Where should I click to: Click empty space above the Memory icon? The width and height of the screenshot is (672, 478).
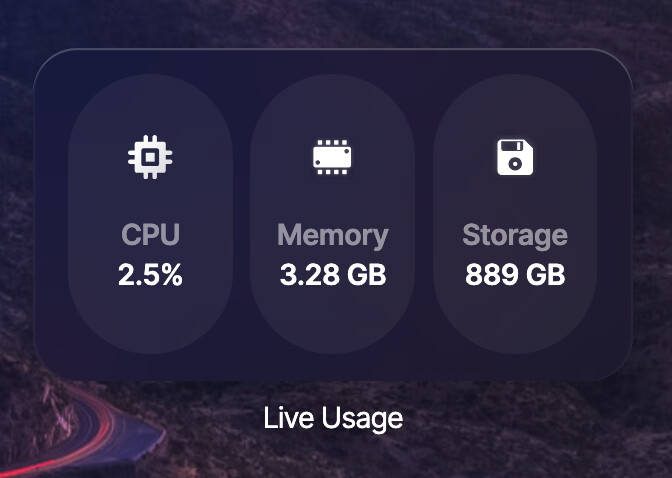[333, 105]
